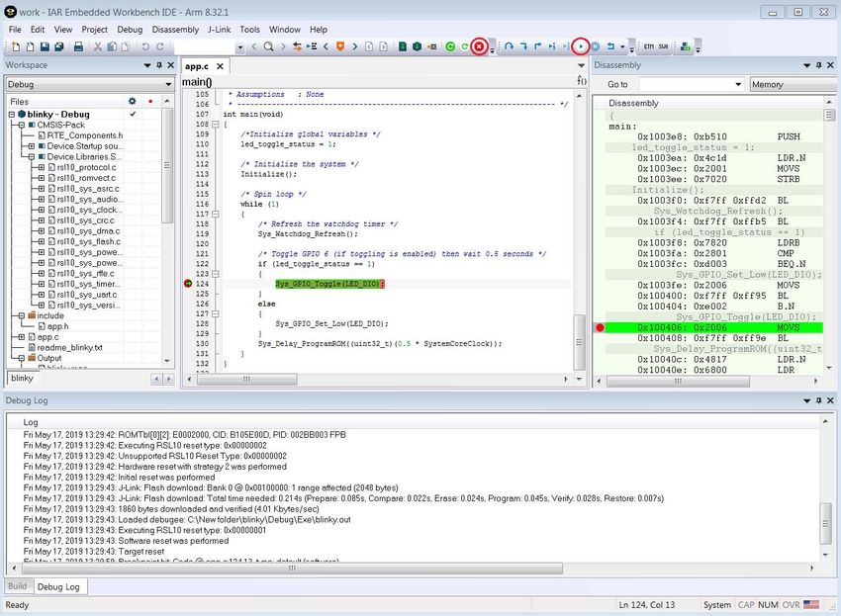Click the red Stop Debugging icon

[x=479, y=46]
